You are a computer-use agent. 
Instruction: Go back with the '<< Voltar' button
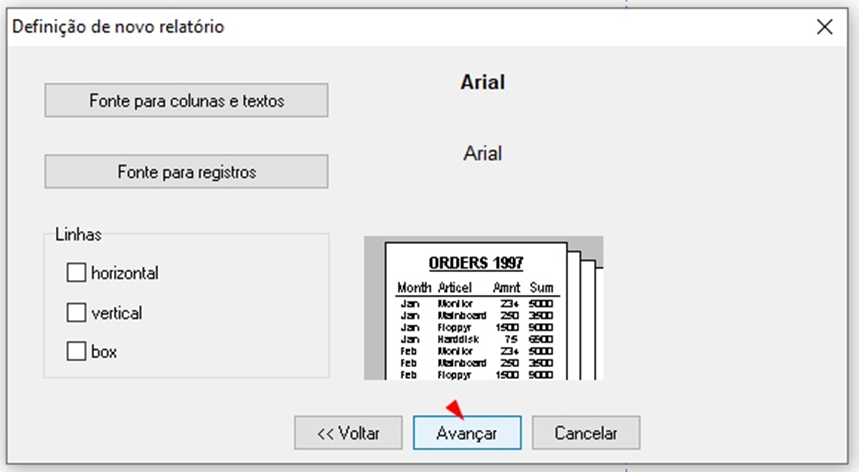(348, 433)
